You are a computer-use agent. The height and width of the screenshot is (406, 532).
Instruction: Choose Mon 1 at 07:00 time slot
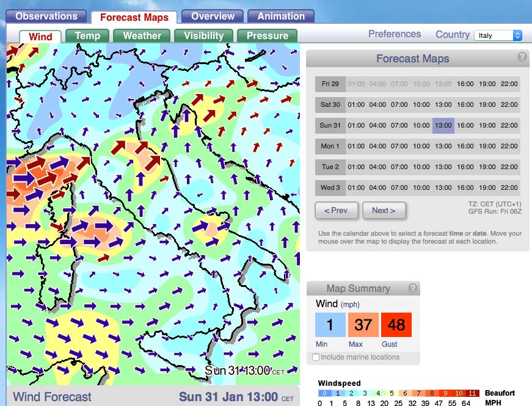(399, 147)
